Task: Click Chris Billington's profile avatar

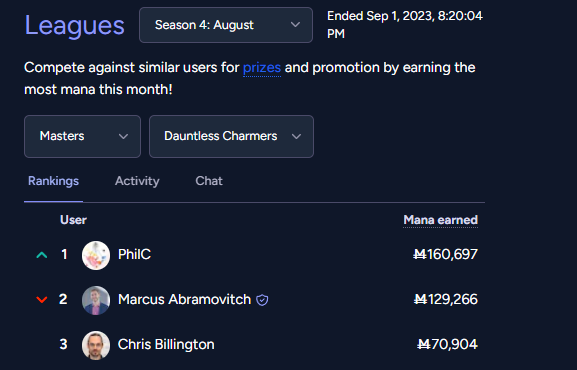Action: click(96, 345)
